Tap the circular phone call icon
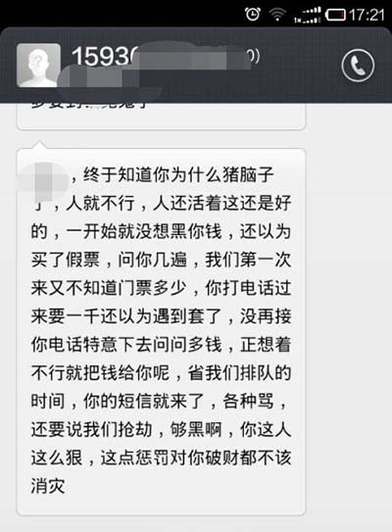Image resolution: width=392 pixels, height=532 pixels. pos(358,65)
